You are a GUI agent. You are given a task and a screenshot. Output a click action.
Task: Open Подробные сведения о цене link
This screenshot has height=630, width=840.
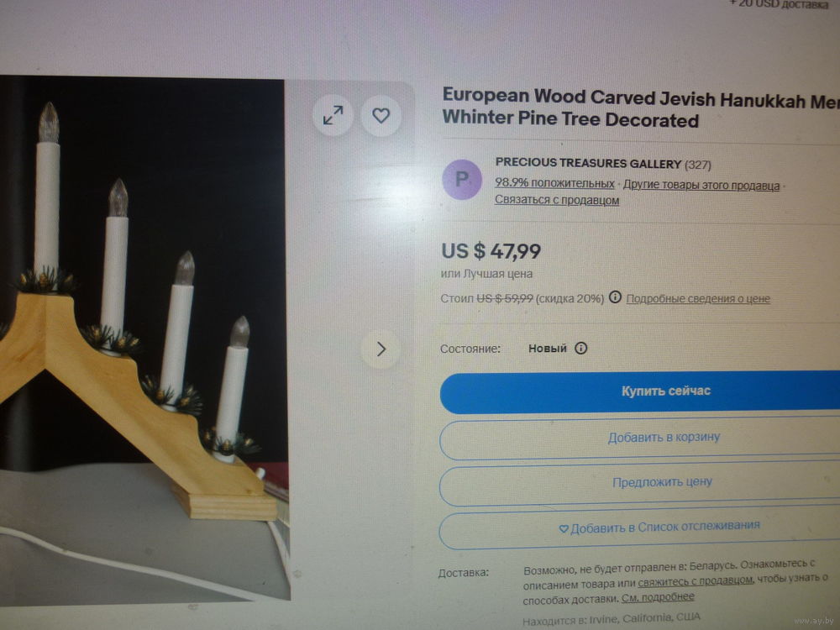[x=698, y=298]
